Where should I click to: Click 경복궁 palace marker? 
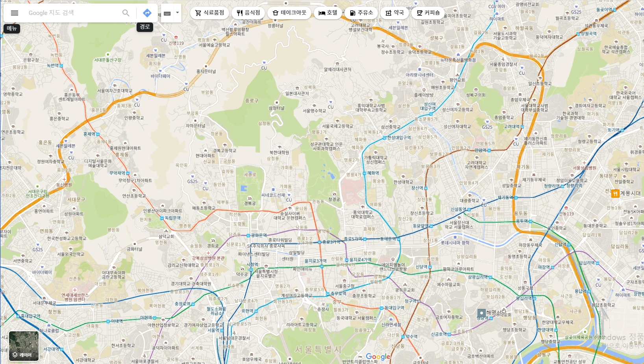click(249, 199)
